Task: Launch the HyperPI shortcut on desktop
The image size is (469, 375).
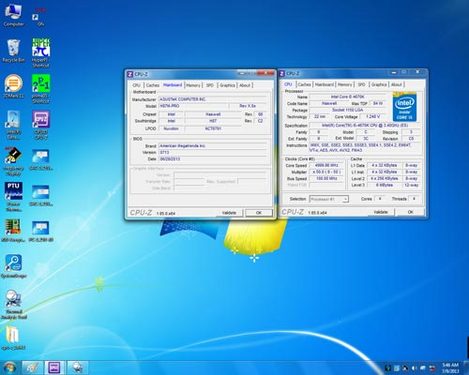Action: pyautogui.click(x=41, y=52)
